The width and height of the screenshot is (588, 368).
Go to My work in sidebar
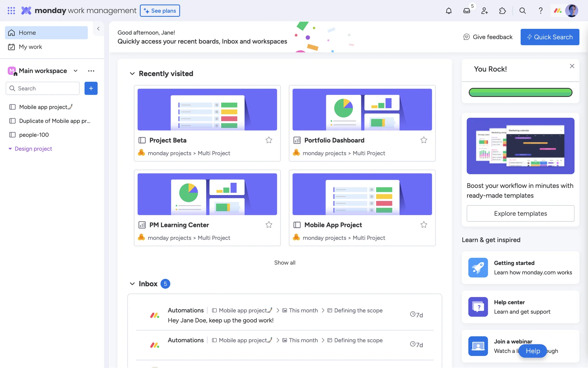[30, 47]
